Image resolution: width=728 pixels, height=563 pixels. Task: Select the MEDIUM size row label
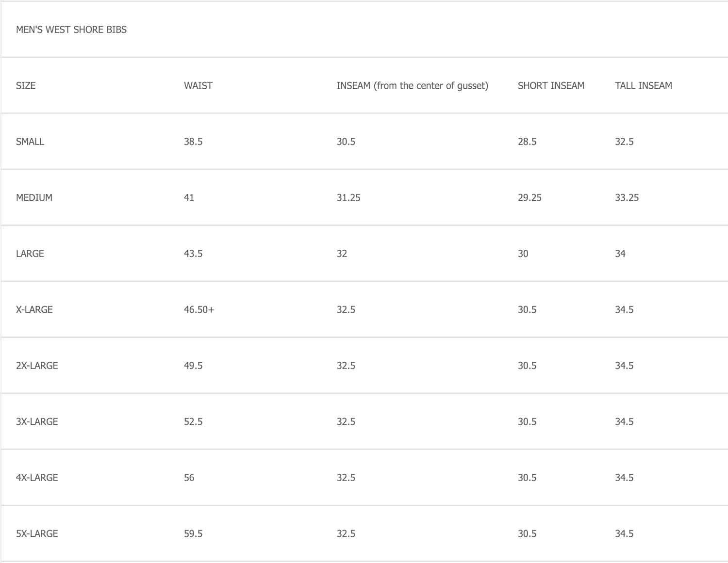coord(34,198)
